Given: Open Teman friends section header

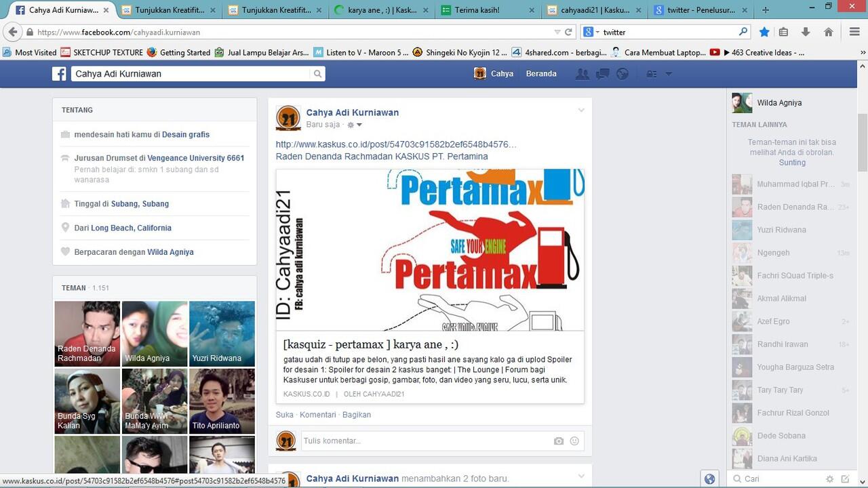Looking at the screenshot, I should [74, 288].
